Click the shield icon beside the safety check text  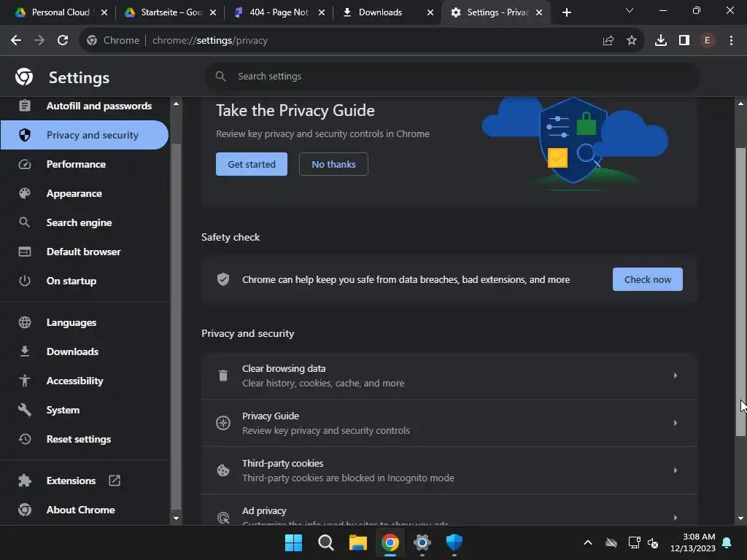(x=223, y=279)
